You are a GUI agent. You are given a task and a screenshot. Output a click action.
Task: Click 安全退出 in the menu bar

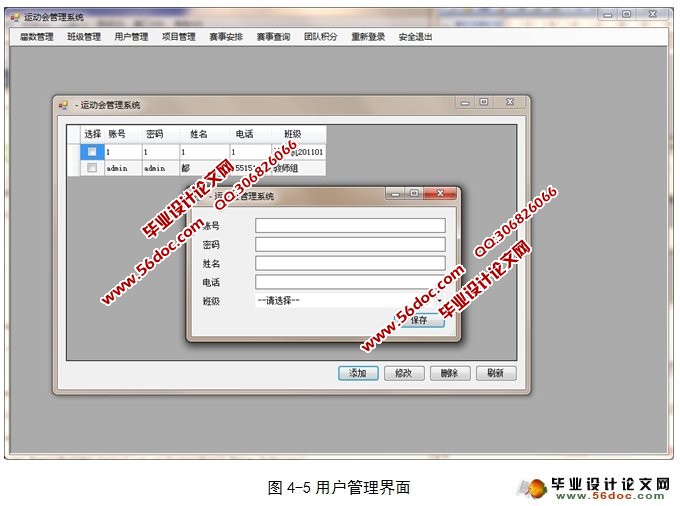(x=415, y=37)
